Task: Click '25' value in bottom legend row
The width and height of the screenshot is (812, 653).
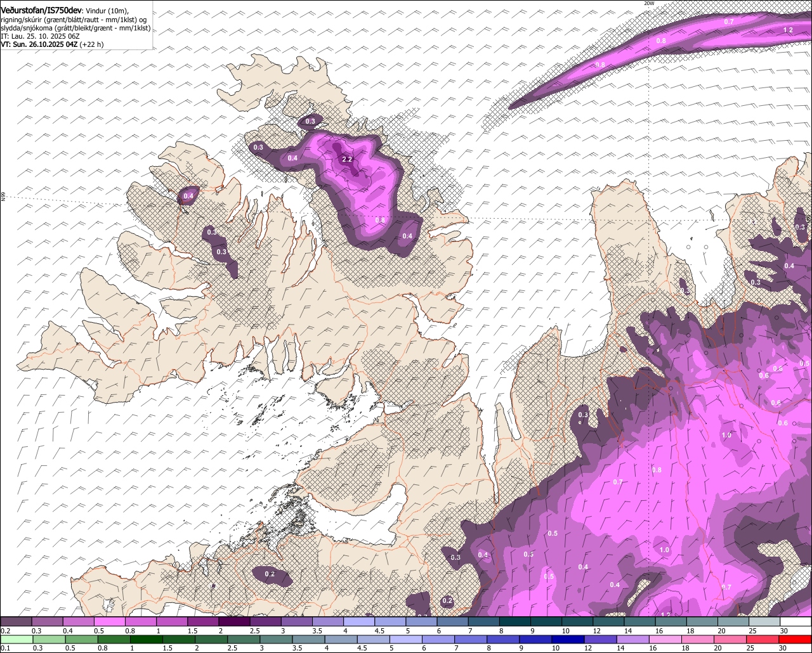Action: click(750, 648)
